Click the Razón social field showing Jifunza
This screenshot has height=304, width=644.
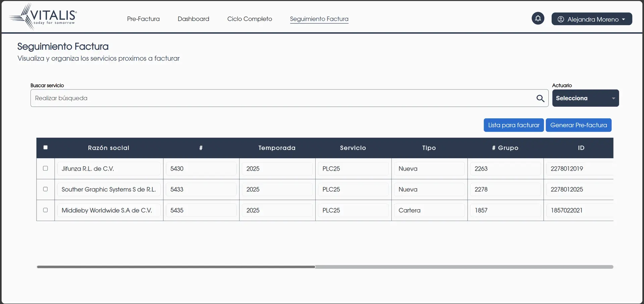(109, 169)
